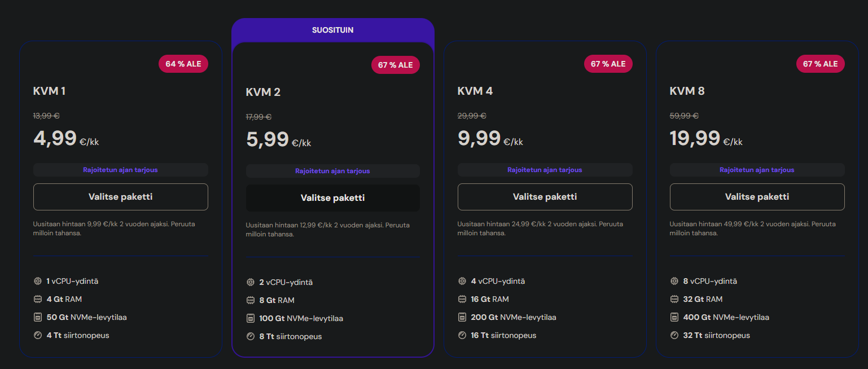Click the KVM 8 plan title

click(687, 91)
